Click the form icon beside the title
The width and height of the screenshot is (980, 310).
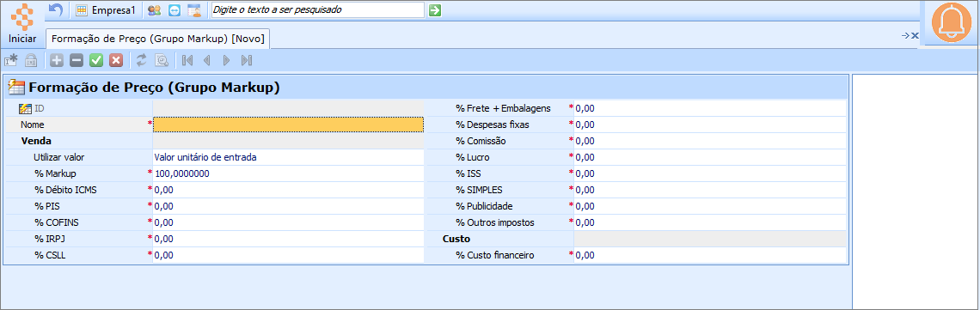pos(16,88)
